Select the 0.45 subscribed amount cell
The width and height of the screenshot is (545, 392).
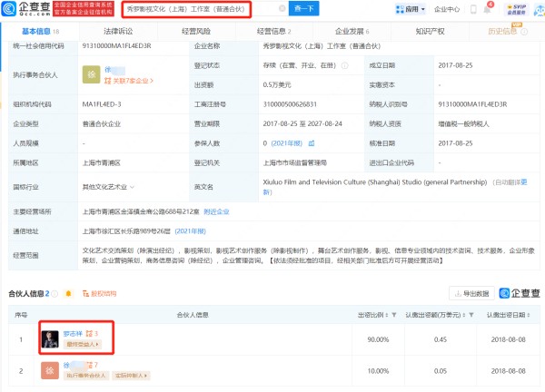[441, 339]
